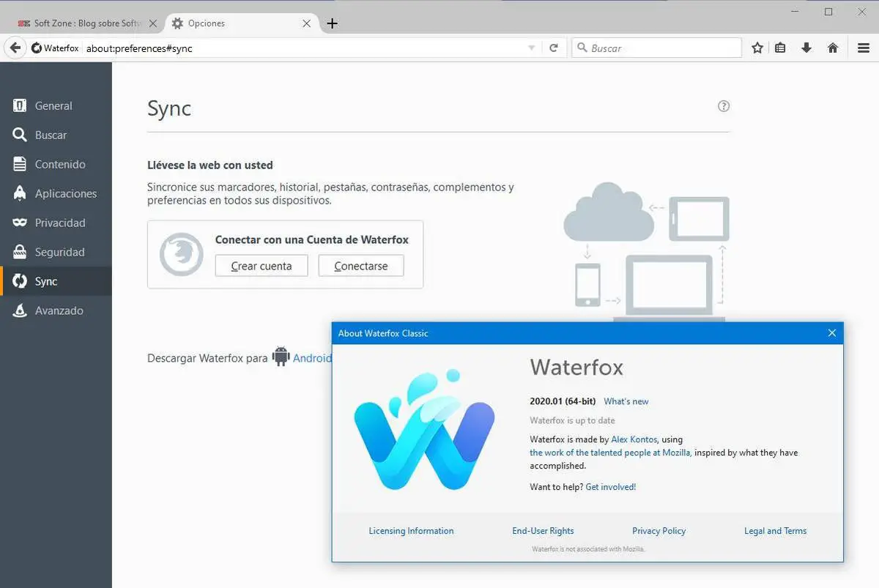Open the Android download link
Screen dimensions: 879x588
pos(312,358)
